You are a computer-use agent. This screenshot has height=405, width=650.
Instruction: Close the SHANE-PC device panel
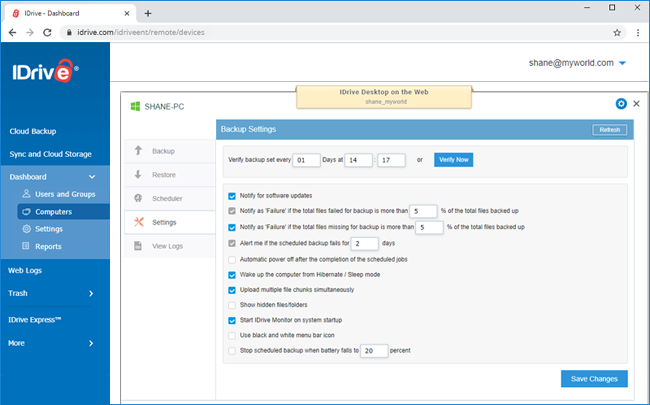pyautogui.click(x=636, y=104)
